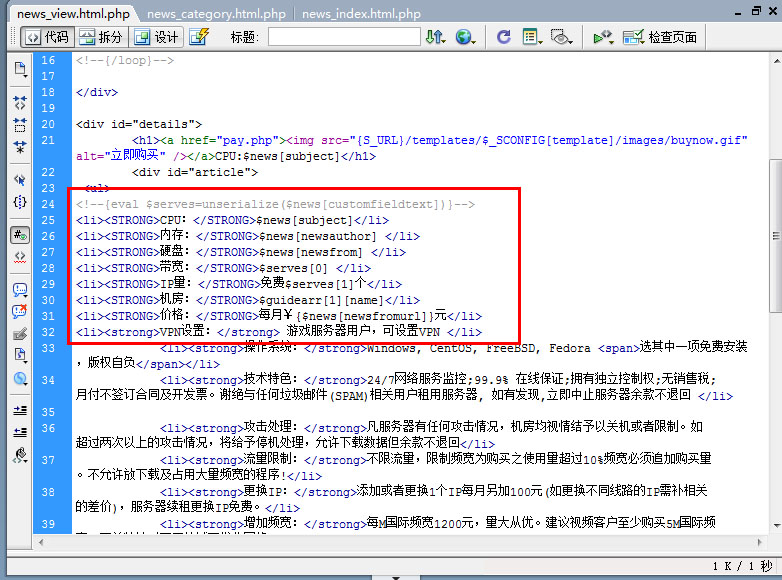Click vertical scrollbar down arrow

point(777,525)
